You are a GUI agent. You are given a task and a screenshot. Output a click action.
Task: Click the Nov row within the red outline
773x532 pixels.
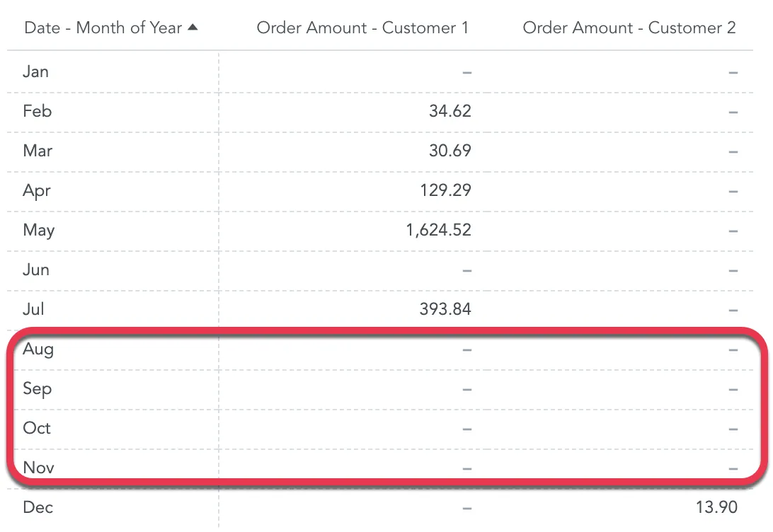click(38, 468)
